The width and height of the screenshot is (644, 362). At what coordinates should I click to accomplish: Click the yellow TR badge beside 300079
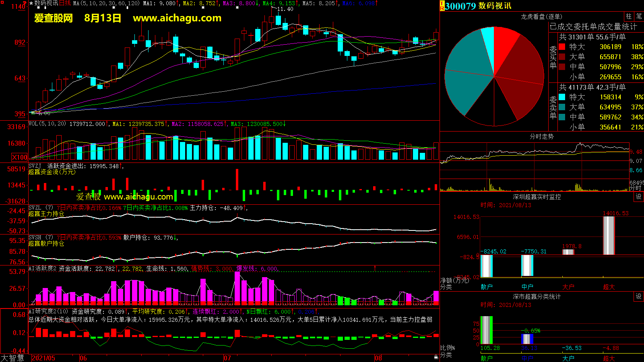coord(442,6)
